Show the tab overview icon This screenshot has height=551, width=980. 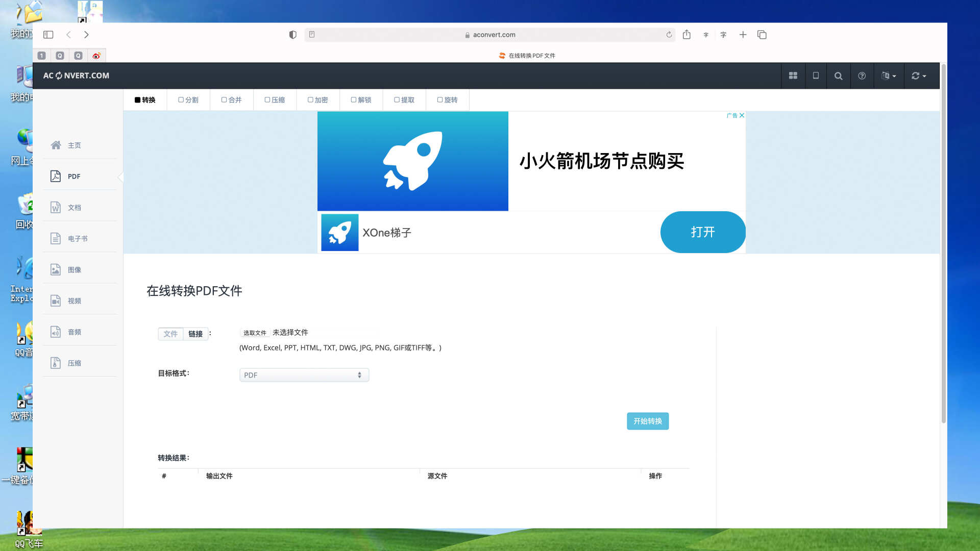762,35
